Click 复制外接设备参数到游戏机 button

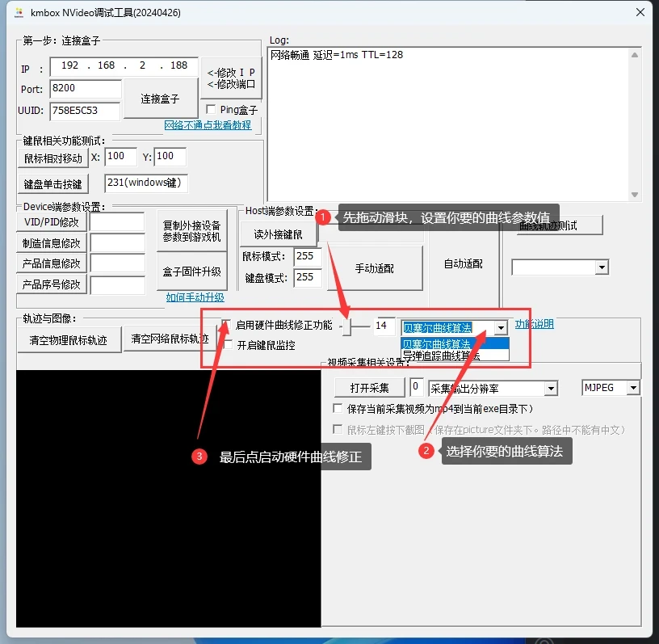(x=191, y=231)
